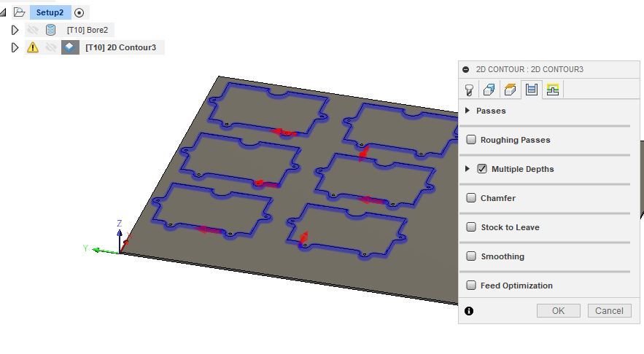Switch to the Geometry tab icon
Image resolution: width=644 pixels, height=354 pixels.
(x=489, y=90)
